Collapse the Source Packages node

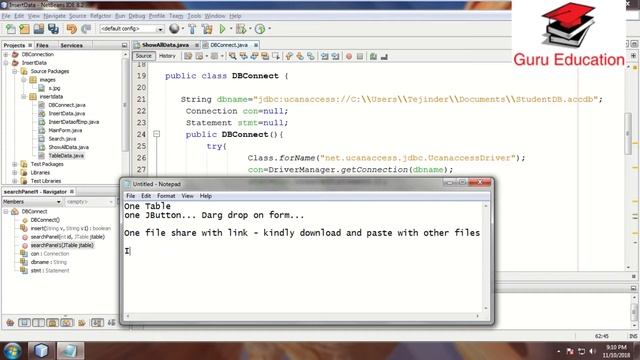coord(15,71)
